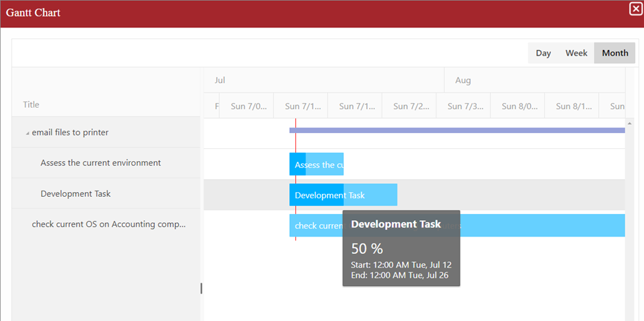Select "check current OS on Accounting" task row
This screenshot has height=321, width=644.
tap(108, 224)
